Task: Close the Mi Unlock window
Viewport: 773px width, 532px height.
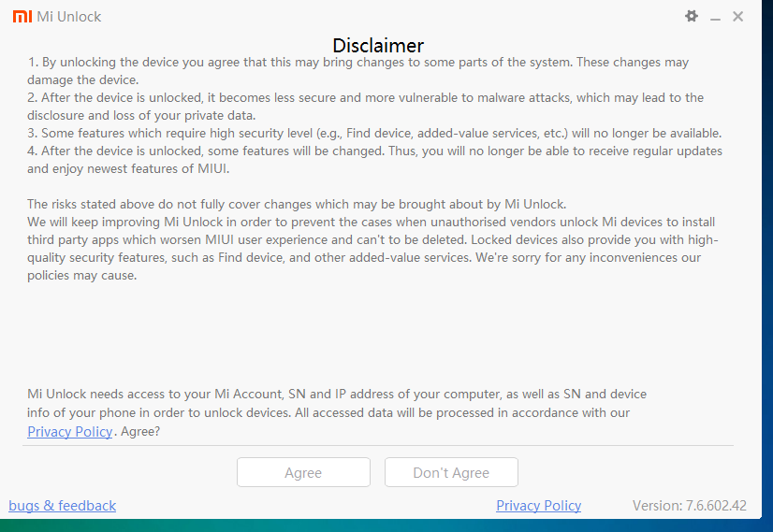Action: coord(737,16)
